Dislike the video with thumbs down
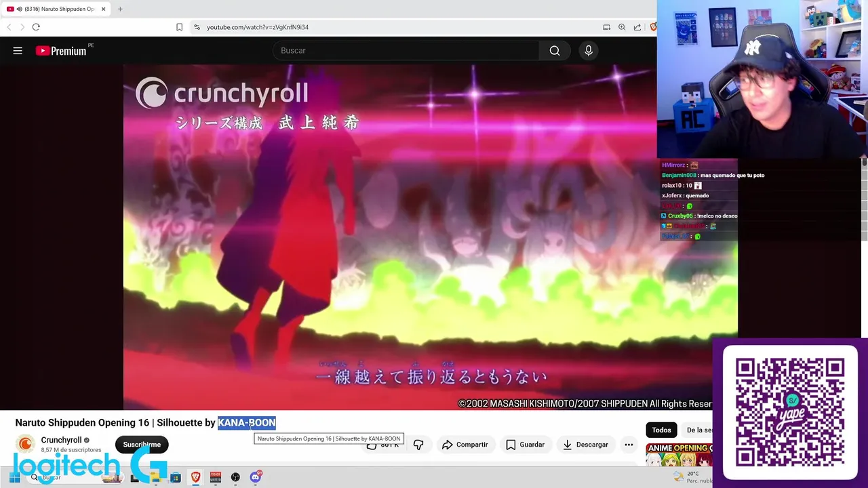The height and width of the screenshot is (488, 868). 418,445
